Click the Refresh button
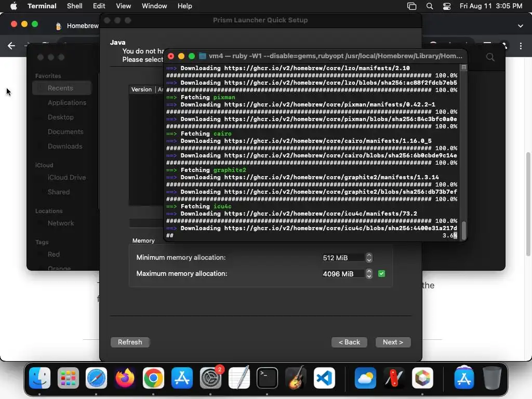 130,342
